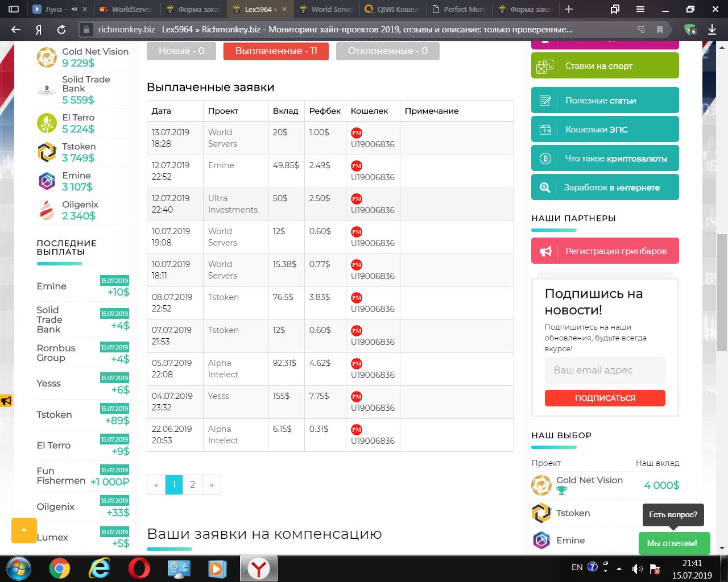This screenshot has height=582, width=728.
Task: Go to pagination page 2
Action: [193, 484]
